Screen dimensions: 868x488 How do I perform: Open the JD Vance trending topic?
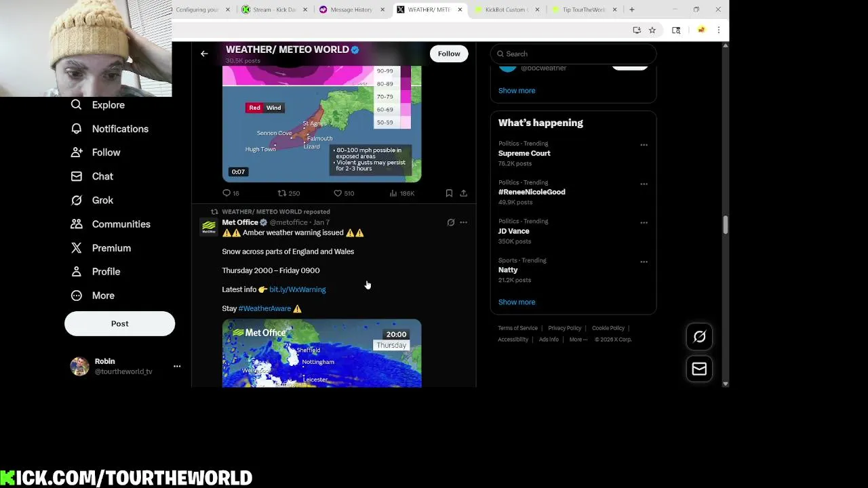pyautogui.click(x=514, y=231)
